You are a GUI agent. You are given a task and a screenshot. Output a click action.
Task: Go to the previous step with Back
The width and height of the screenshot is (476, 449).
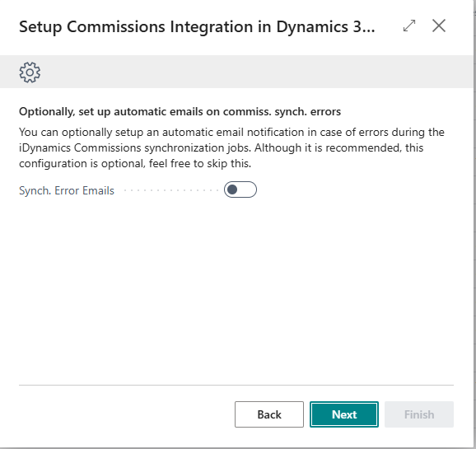[x=269, y=414]
